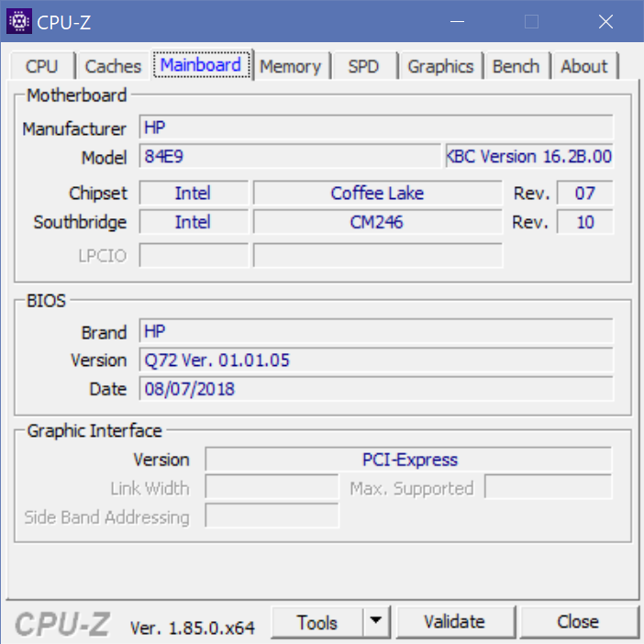View the About tab
Viewport: 644px width, 644px height.
584,66
